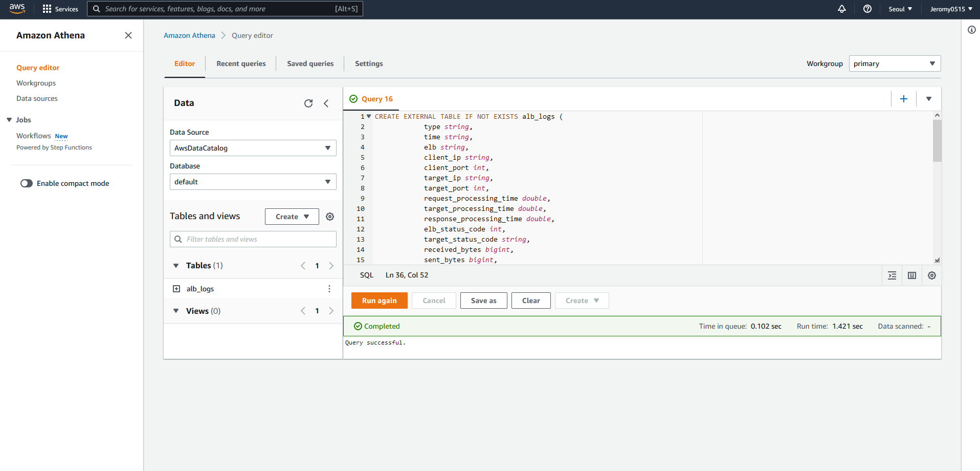
Task: Open the Create dropdown below the editor
Action: (x=582, y=301)
